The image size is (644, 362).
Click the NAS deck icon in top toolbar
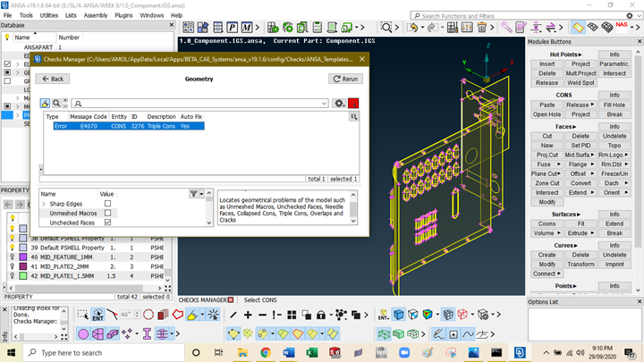coord(622,25)
